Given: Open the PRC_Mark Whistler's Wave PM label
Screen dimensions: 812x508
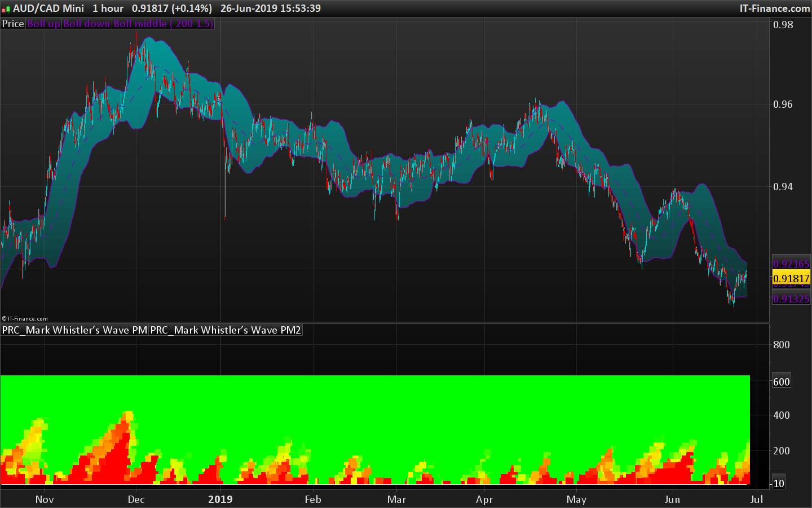Looking at the screenshot, I should [74, 330].
